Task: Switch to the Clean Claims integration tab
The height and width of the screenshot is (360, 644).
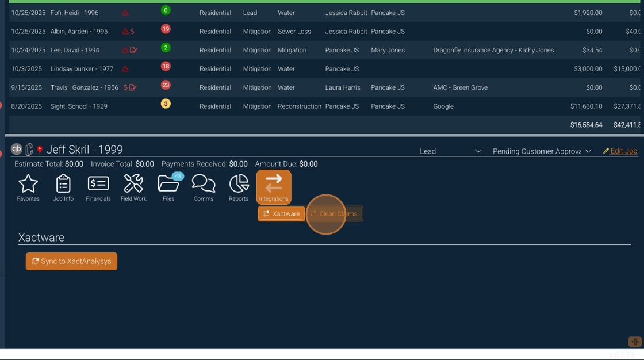Action: click(334, 214)
